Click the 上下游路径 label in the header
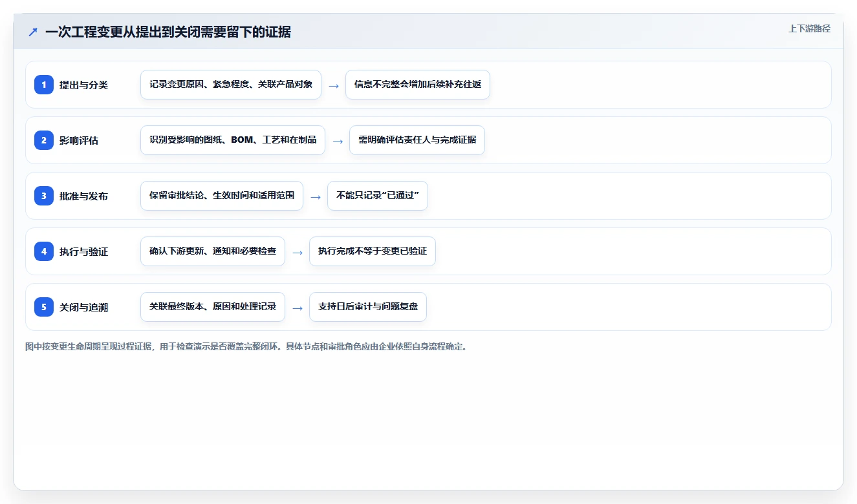The width and height of the screenshot is (857, 504). [809, 28]
